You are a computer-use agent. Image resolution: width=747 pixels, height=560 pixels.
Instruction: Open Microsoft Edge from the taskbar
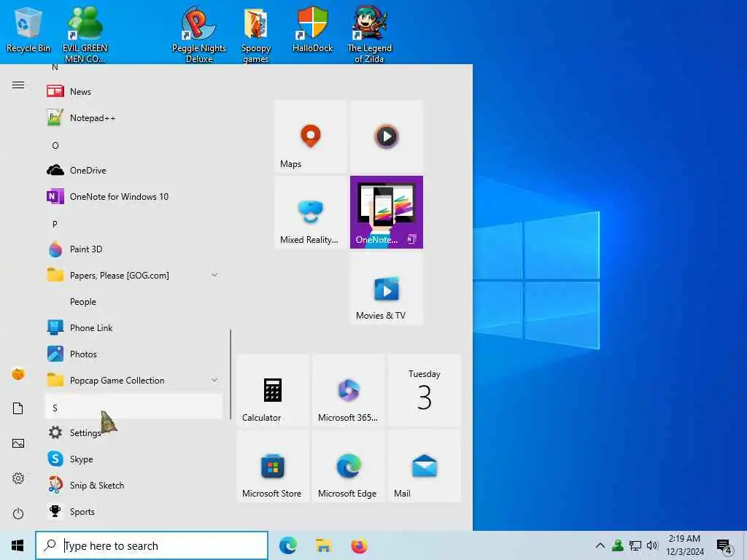tap(288, 545)
